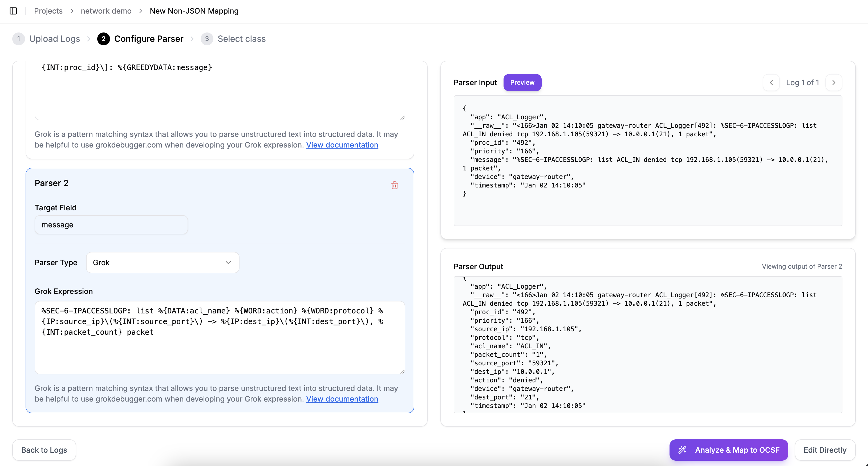868x466 pixels.
Task: Go to previous log with left chevron
Action: (x=771, y=83)
